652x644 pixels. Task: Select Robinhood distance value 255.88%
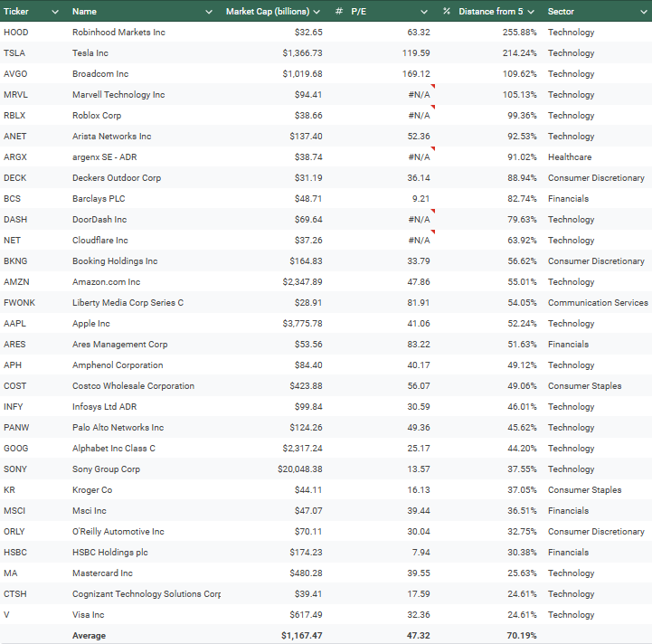pos(519,32)
